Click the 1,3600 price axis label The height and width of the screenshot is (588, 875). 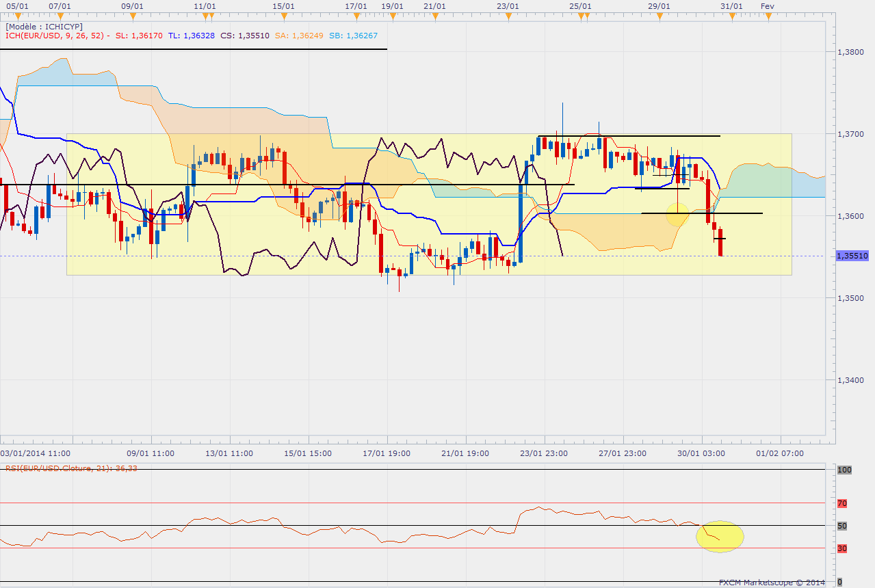(x=850, y=216)
